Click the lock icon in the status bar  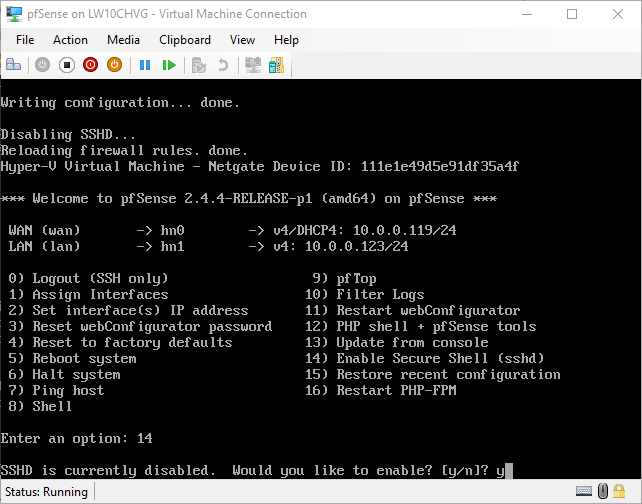point(619,490)
